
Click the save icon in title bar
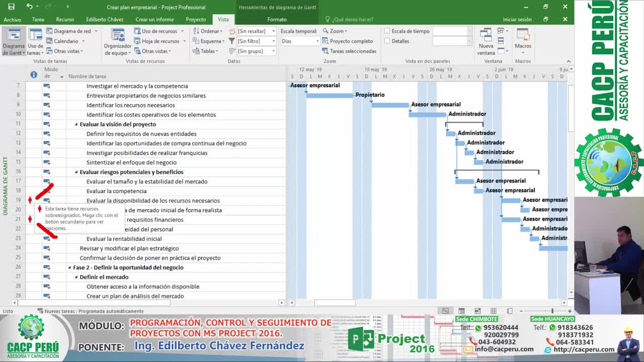coord(11,7)
